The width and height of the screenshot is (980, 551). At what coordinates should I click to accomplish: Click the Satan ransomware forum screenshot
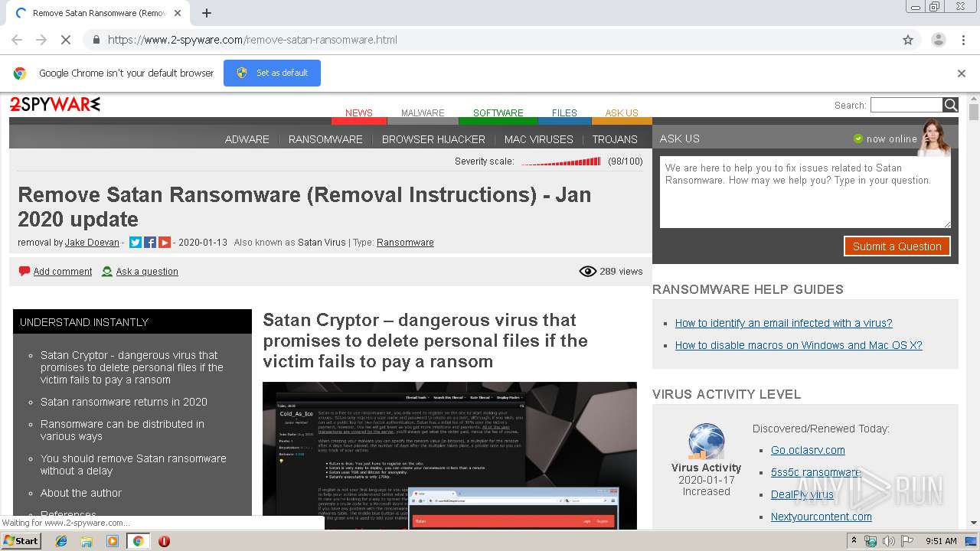(x=449, y=456)
